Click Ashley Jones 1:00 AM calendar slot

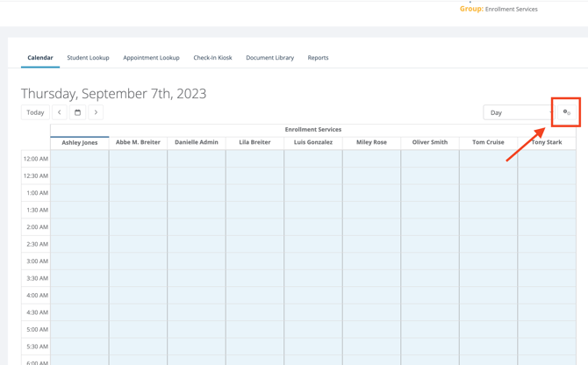80,193
